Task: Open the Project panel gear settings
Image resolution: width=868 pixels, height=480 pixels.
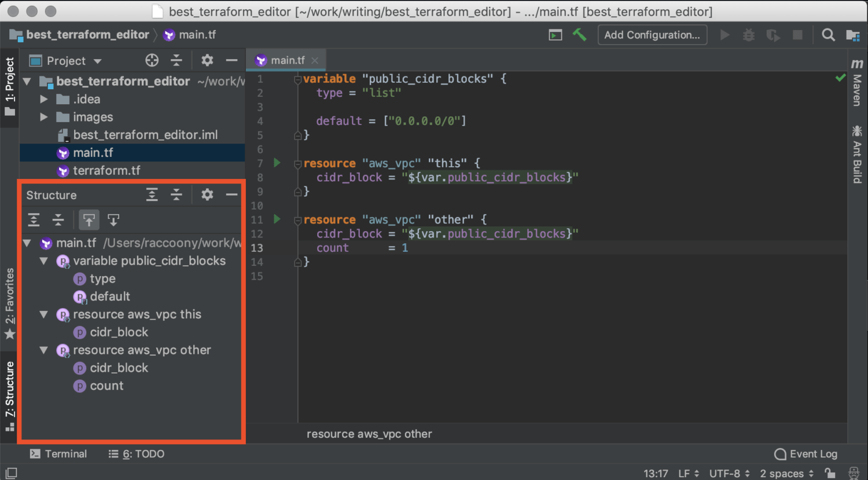Action: click(x=207, y=60)
